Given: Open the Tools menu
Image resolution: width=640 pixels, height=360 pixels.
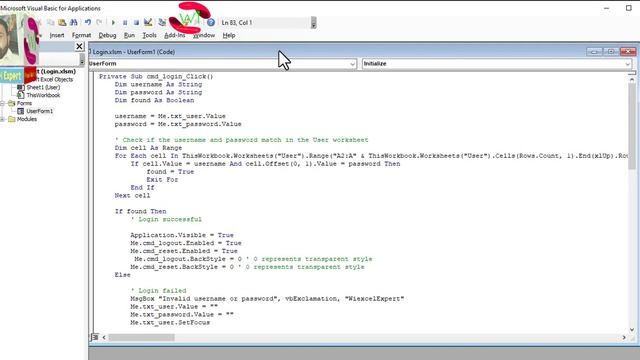Looking at the screenshot, I should [x=149, y=36].
